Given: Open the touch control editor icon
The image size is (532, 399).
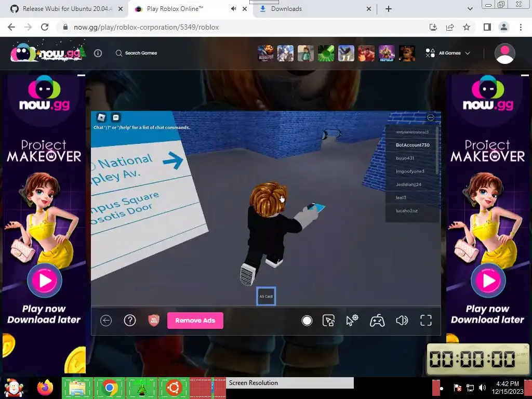Looking at the screenshot, I should 328,321.
